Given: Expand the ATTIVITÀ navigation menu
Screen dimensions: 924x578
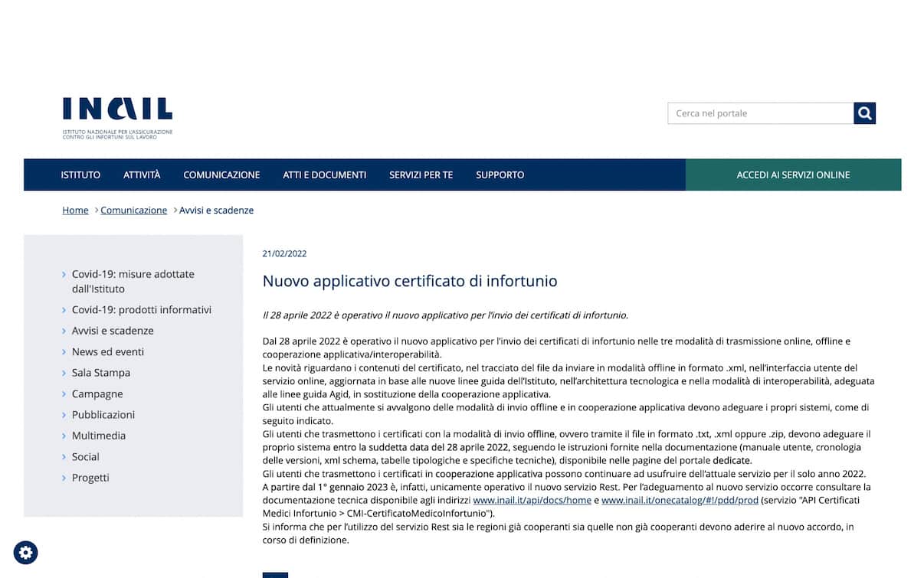Looking at the screenshot, I should [x=141, y=175].
